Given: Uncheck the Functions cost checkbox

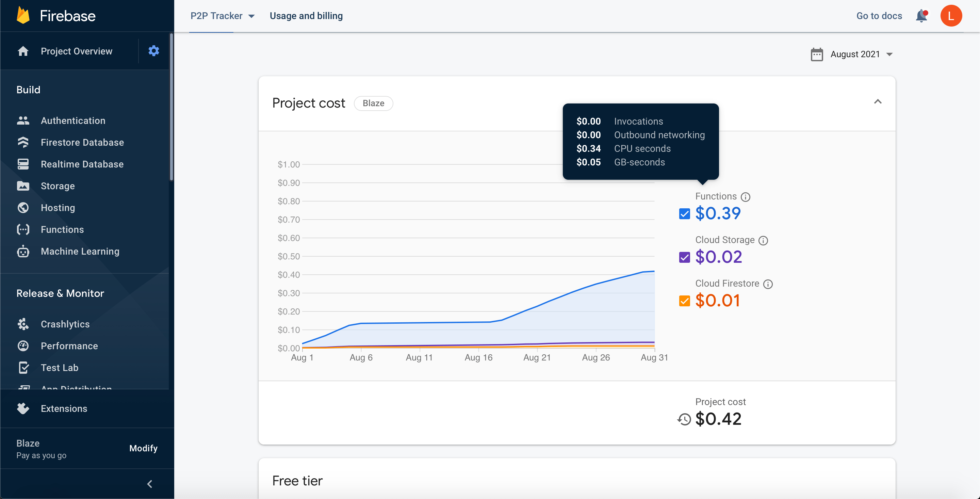Looking at the screenshot, I should click(x=684, y=214).
